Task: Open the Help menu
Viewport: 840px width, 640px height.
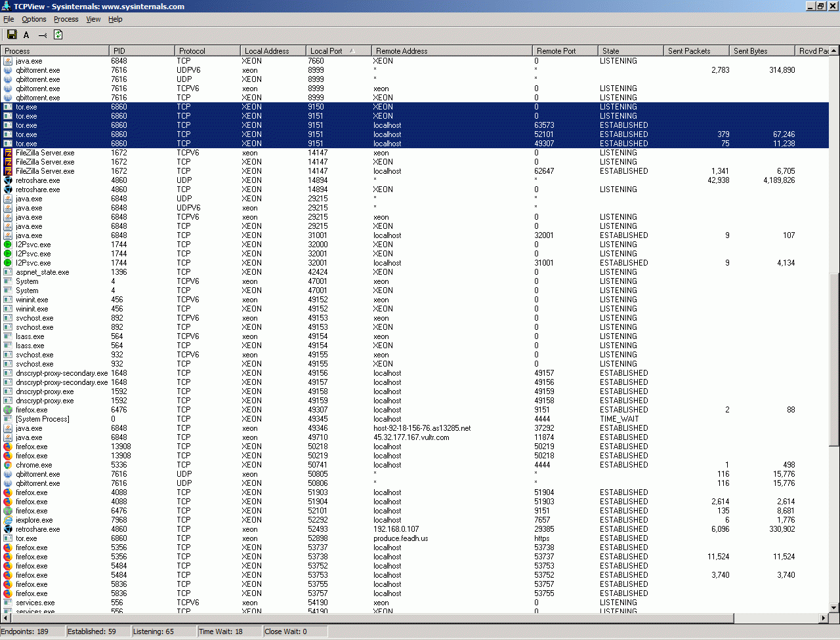Action: [x=115, y=19]
